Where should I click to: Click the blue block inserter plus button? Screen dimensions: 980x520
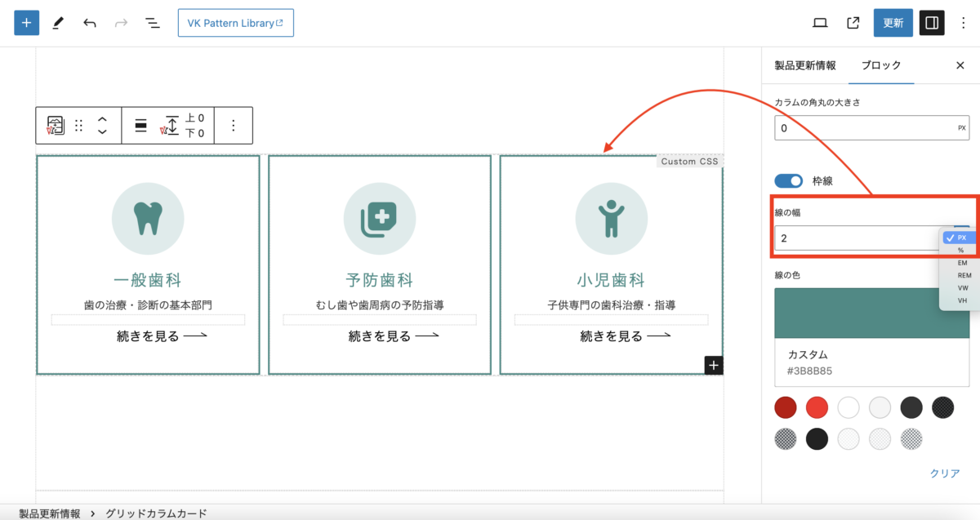[26, 23]
